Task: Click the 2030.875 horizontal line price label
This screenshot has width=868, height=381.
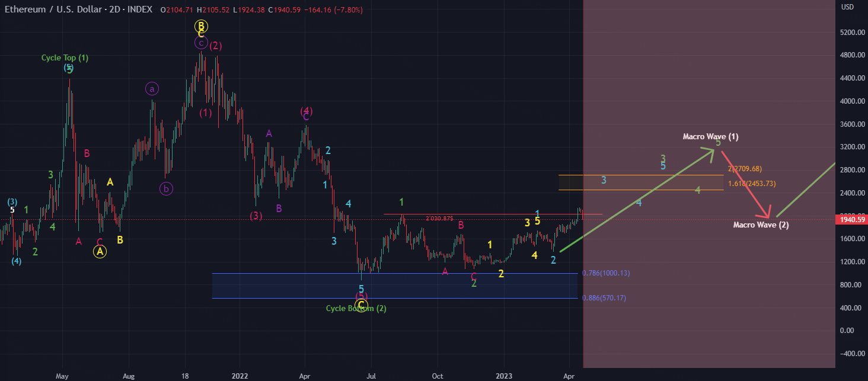Action: (439, 219)
